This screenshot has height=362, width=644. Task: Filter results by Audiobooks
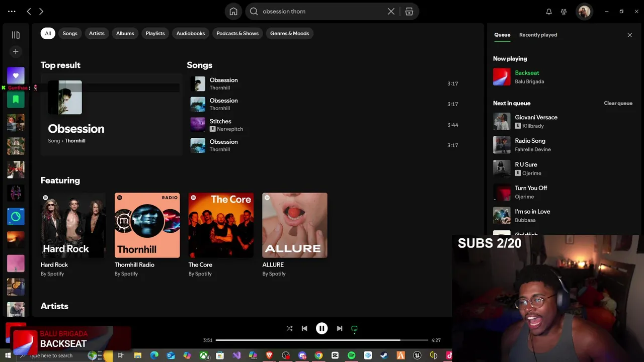tap(191, 33)
